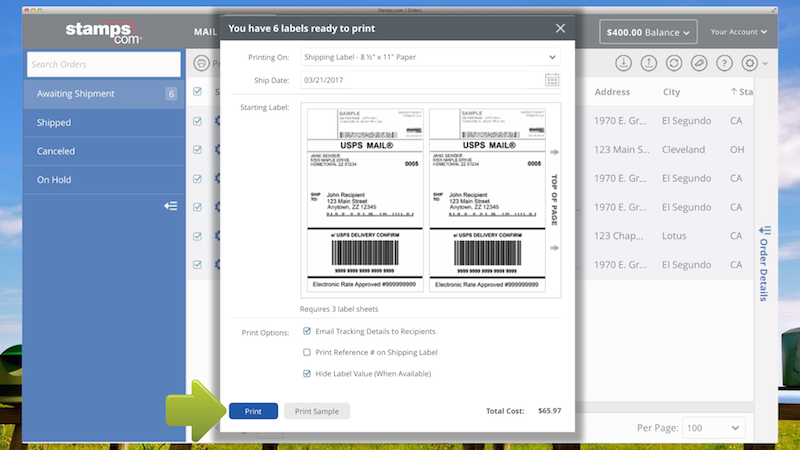Expand the $400.00 Balance dropdown
The height and width of the screenshot is (450, 800).
pos(647,33)
